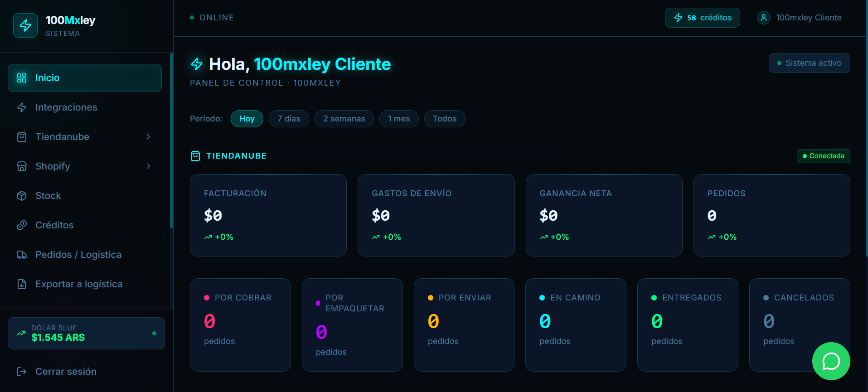Screen dimensions: 868x392
Task: Click the lightning icon beside Hola greeting
Action: click(x=197, y=64)
